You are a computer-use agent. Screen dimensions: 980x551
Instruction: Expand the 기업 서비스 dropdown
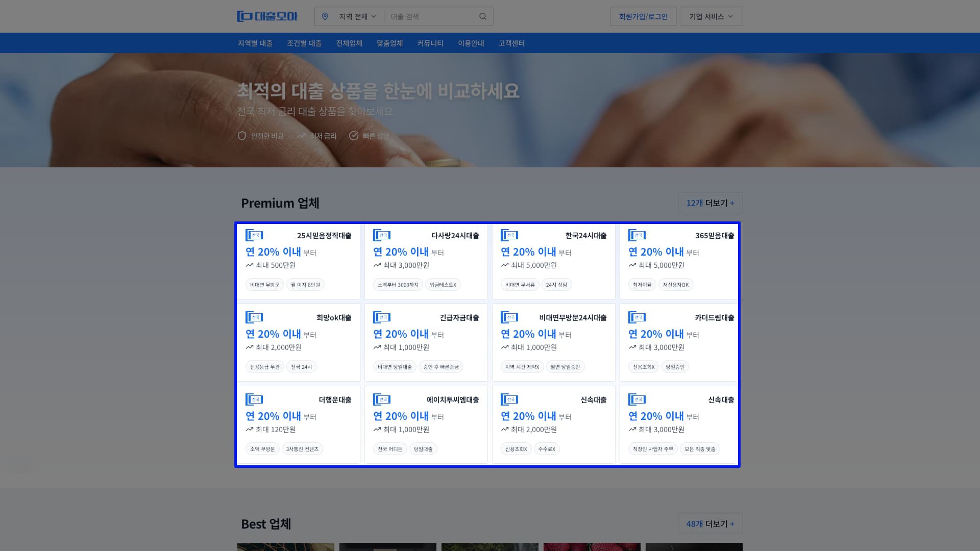(x=712, y=16)
